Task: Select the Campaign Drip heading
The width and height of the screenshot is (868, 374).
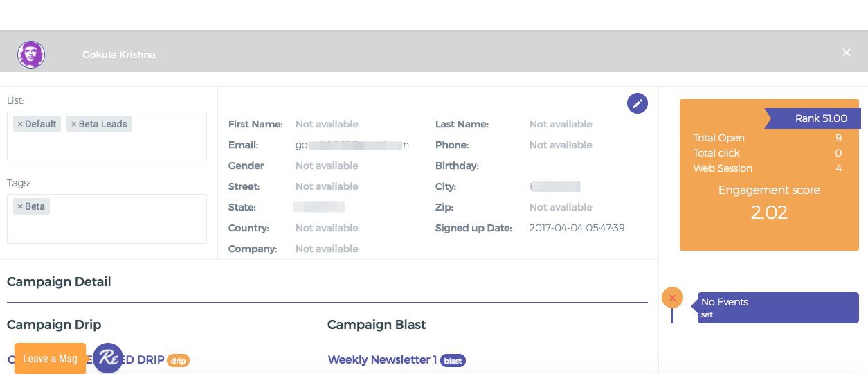Action: (x=54, y=325)
